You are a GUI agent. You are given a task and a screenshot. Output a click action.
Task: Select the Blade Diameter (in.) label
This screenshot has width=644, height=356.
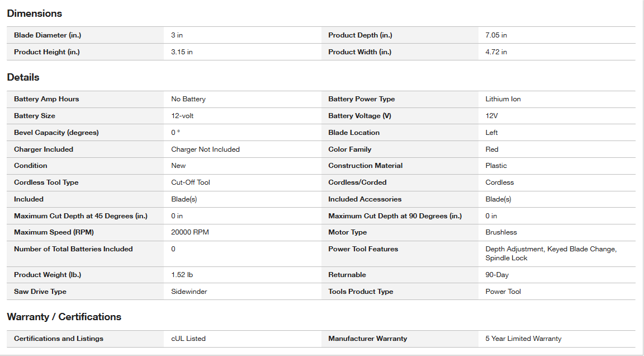click(x=48, y=35)
